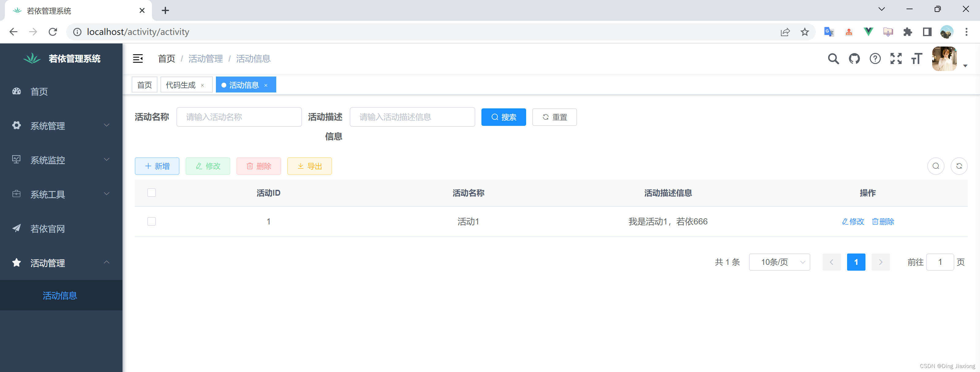Click the 修改 link in row 1

tap(853, 221)
